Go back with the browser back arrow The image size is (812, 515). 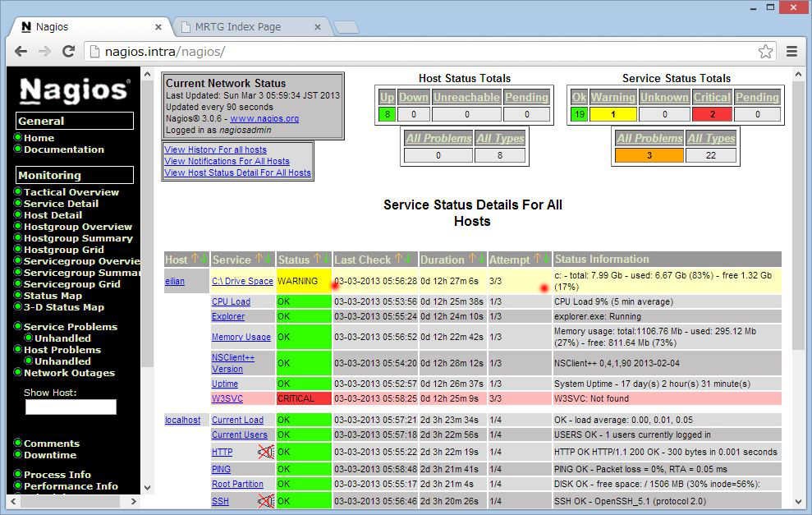21,51
